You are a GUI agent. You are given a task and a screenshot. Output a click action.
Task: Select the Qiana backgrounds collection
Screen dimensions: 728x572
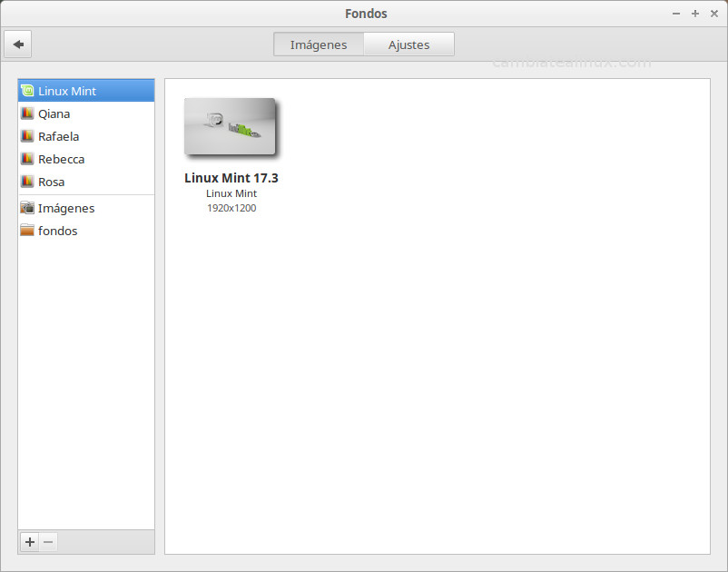tap(86, 113)
